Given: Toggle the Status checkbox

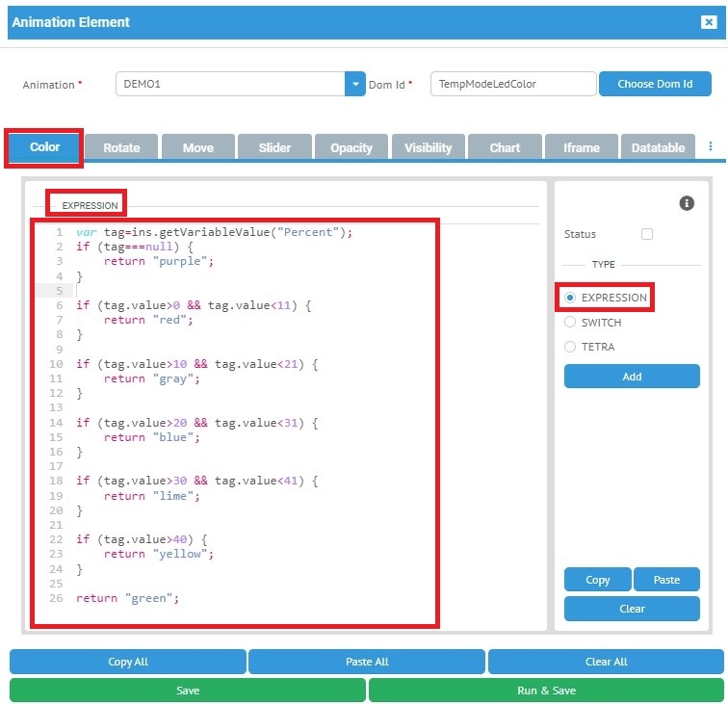Looking at the screenshot, I should (647, 234).
